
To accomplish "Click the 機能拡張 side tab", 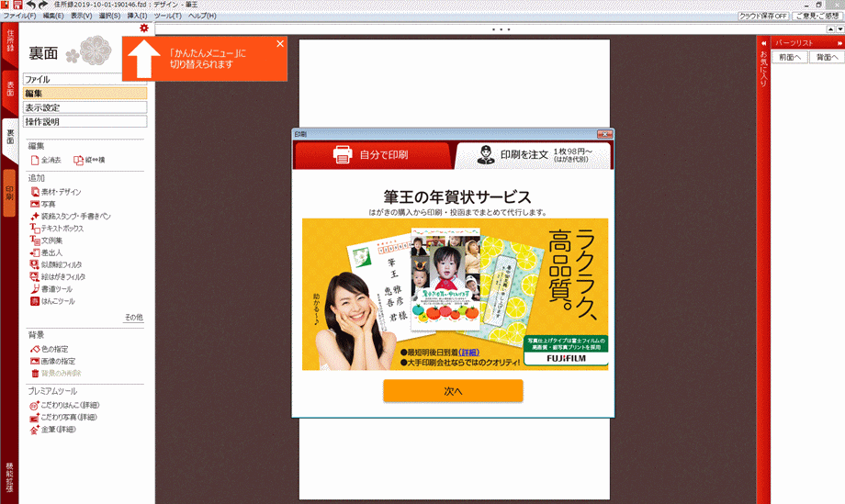I will 10,477.
